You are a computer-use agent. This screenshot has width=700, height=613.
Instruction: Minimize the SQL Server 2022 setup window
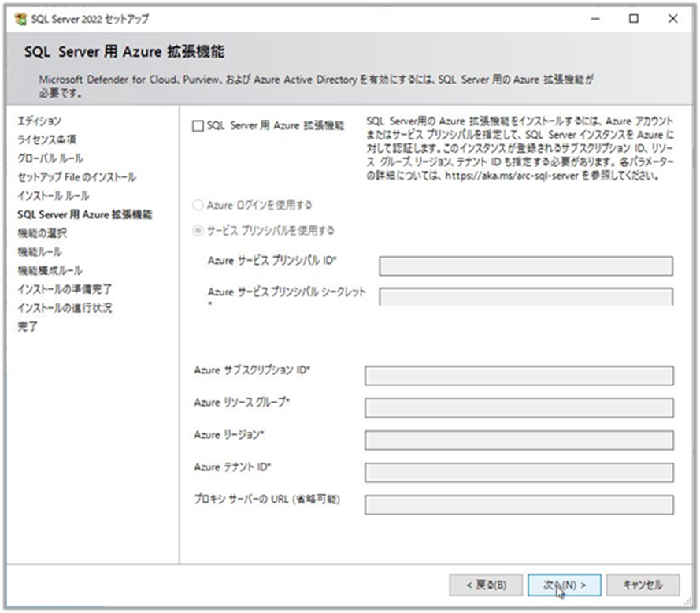595,19
